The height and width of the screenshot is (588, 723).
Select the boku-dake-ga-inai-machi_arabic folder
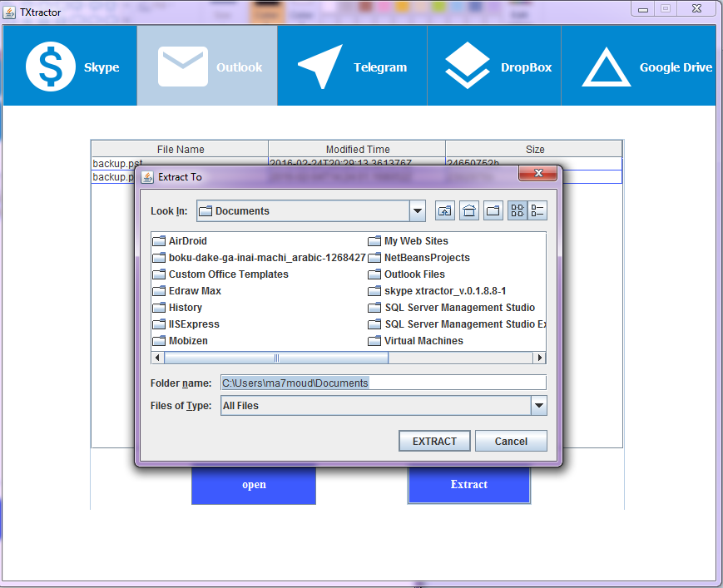point(259,258)
